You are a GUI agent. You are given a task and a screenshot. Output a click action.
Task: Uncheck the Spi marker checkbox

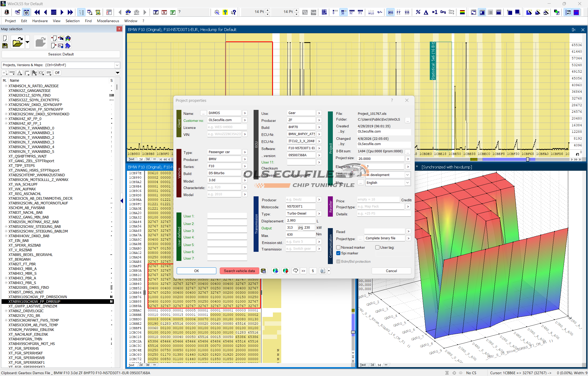(338, 253)
